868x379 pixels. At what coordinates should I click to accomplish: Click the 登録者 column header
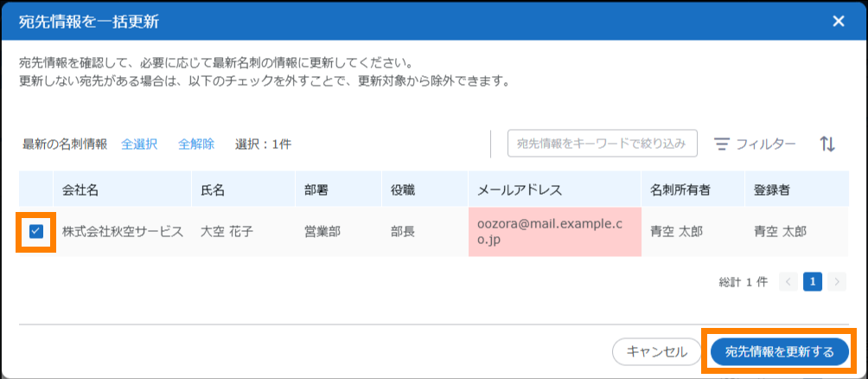pyautogui.click(x=771, y=189)
